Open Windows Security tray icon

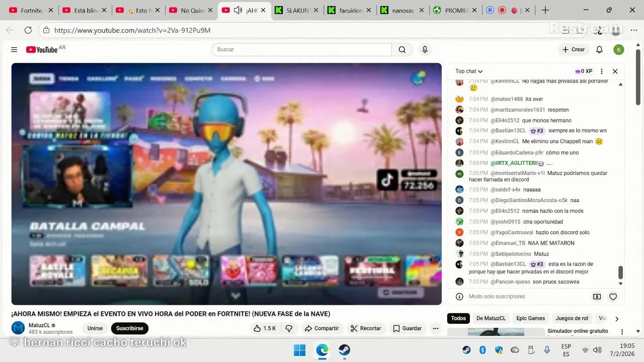point(499,350)
